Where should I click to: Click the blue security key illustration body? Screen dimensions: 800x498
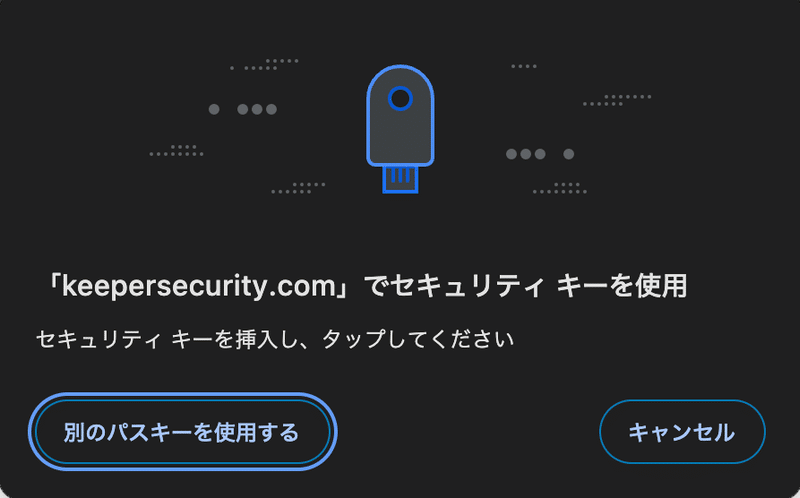click(400, 115)
